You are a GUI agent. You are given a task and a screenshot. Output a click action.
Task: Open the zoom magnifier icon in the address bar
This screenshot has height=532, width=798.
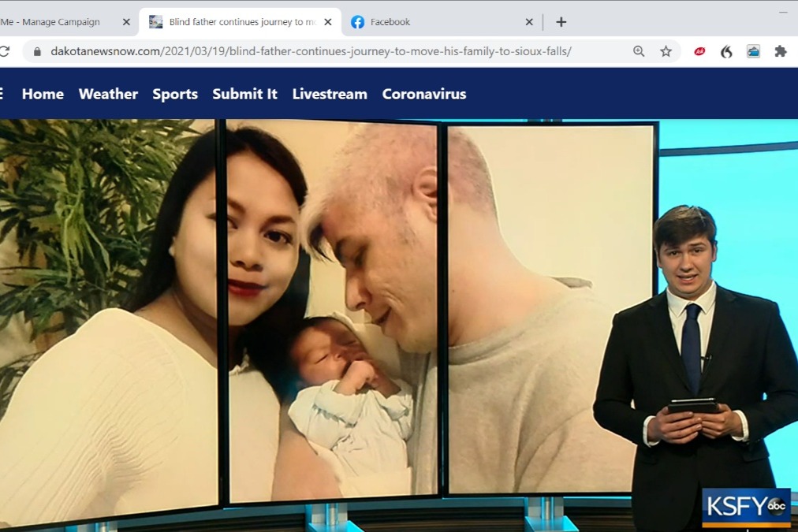639,51
